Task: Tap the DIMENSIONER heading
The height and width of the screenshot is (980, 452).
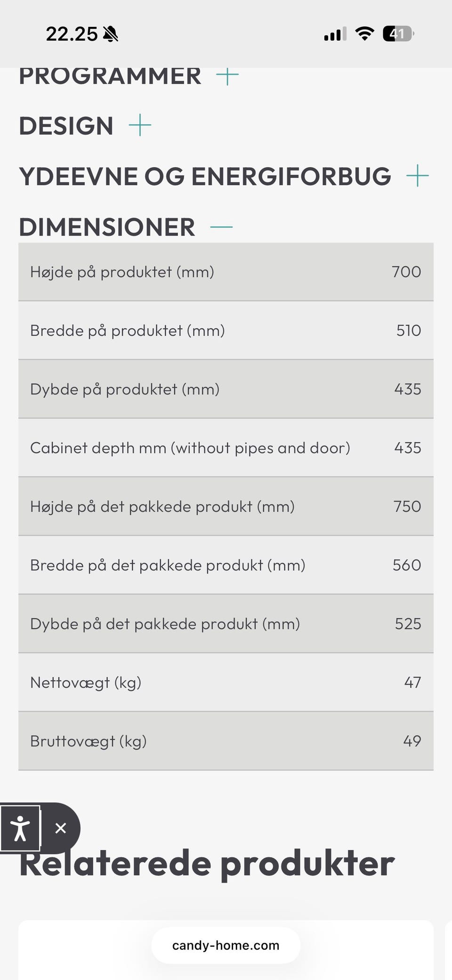Action: click(x=107, y=227)
